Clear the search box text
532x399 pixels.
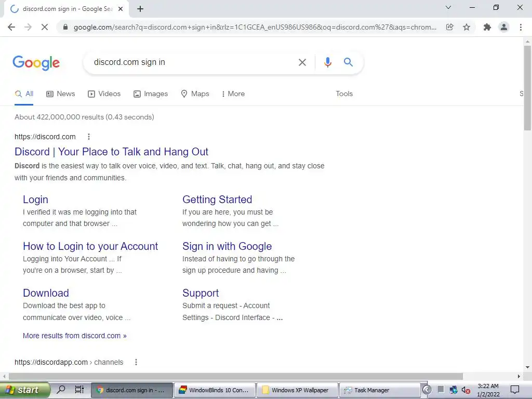pyautogui.click(x=302, y=62)
